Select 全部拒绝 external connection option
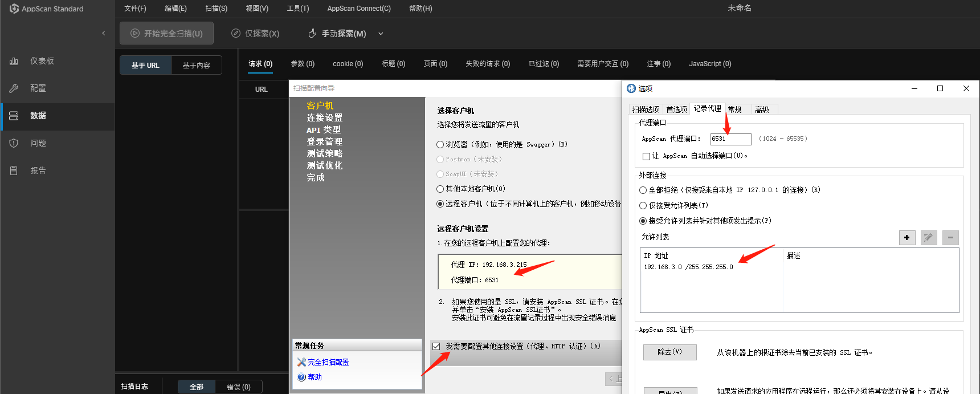 coord(643,190)
